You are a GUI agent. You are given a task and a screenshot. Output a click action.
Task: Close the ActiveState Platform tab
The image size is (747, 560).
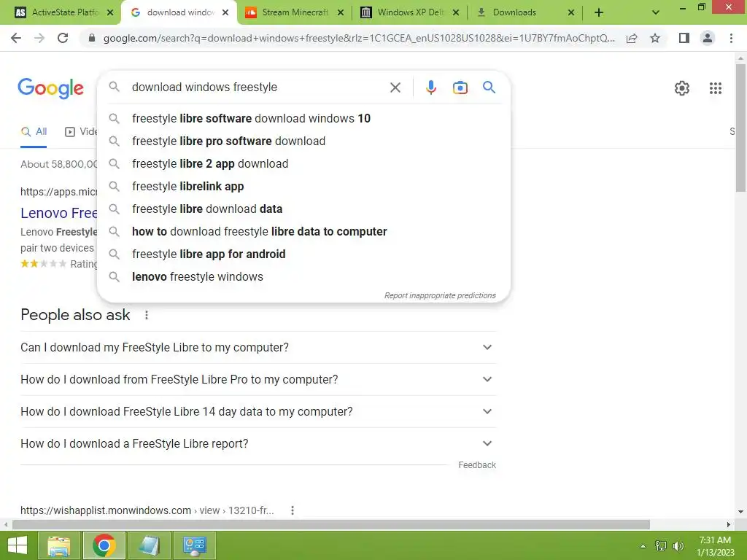(110, 12)
